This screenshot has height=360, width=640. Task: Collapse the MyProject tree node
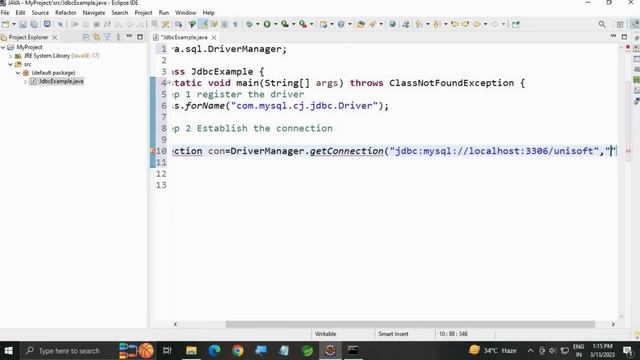coord(3,47)
